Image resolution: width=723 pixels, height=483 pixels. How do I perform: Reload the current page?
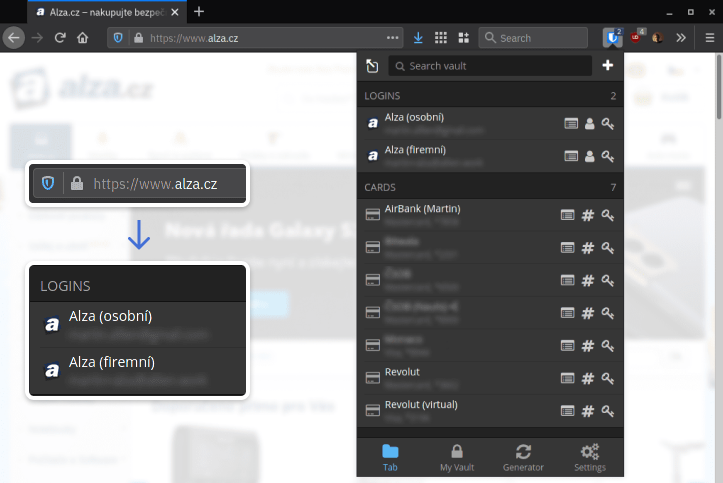click(60, 38)
